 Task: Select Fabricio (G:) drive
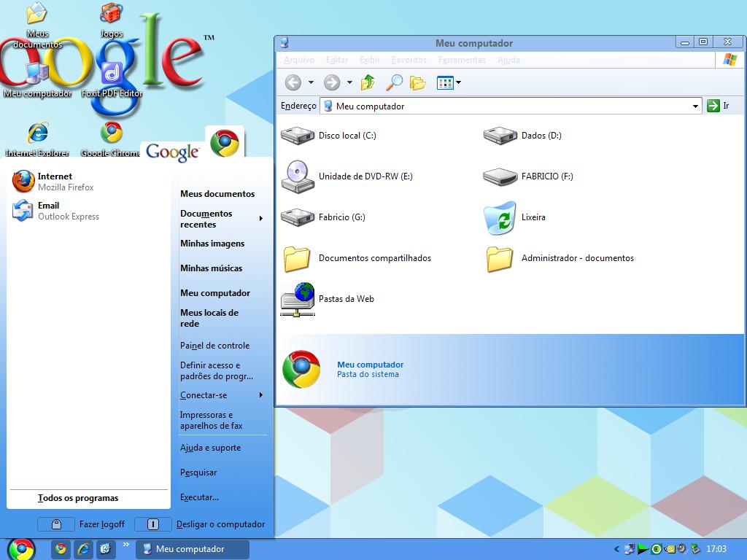tap(323, 217)
